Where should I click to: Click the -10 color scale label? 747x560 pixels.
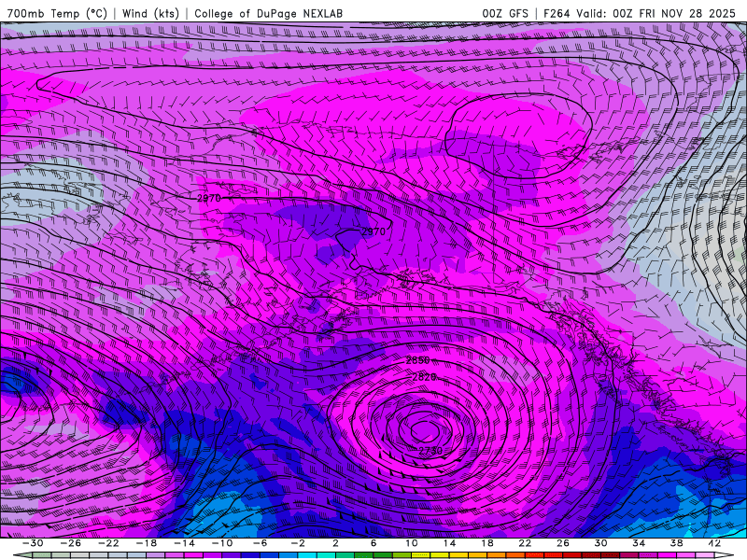coord(222,543)
